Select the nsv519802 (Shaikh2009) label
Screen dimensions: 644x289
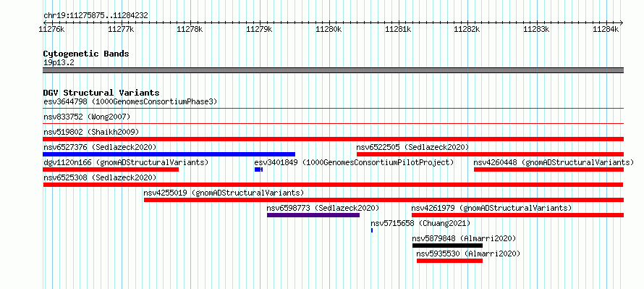tap(91, 132)
